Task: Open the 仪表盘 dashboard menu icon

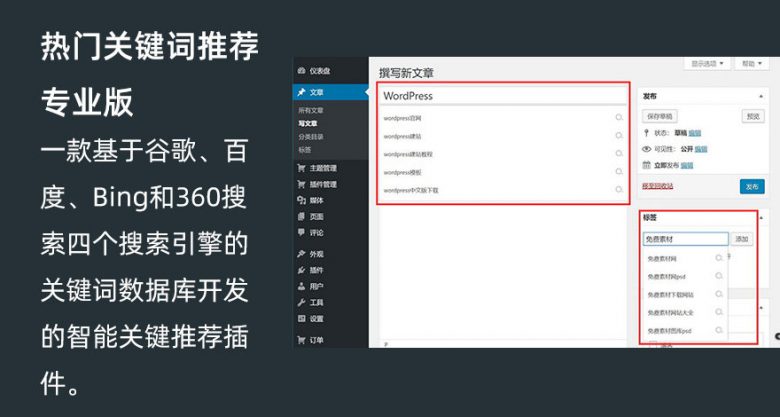Action: tap(301, 71)
